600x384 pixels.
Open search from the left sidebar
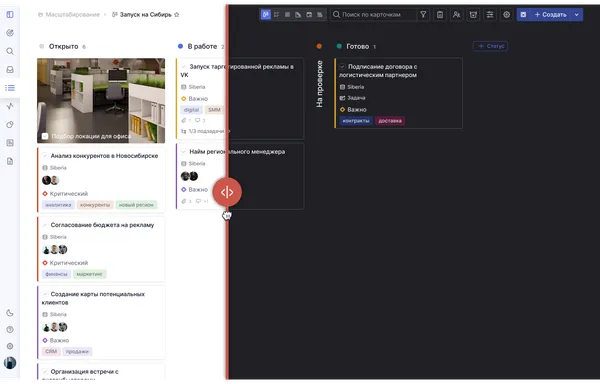point(10,51)
